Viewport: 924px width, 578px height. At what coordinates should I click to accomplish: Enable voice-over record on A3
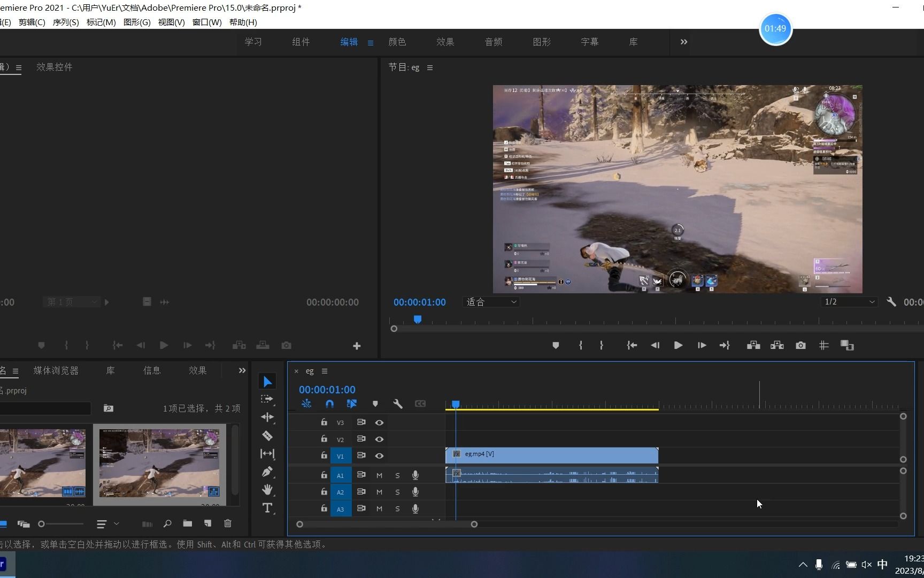click(x=415, y=508)
